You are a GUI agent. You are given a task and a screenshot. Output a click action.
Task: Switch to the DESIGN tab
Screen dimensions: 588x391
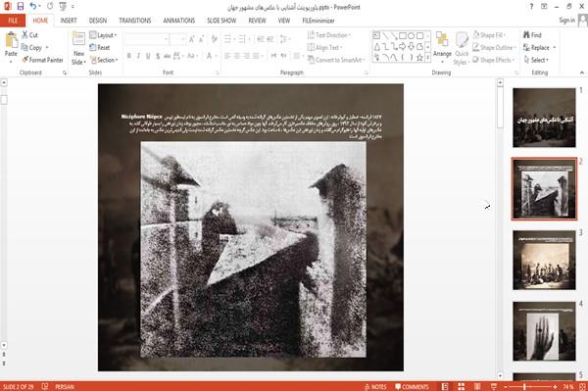coord(98,21)
